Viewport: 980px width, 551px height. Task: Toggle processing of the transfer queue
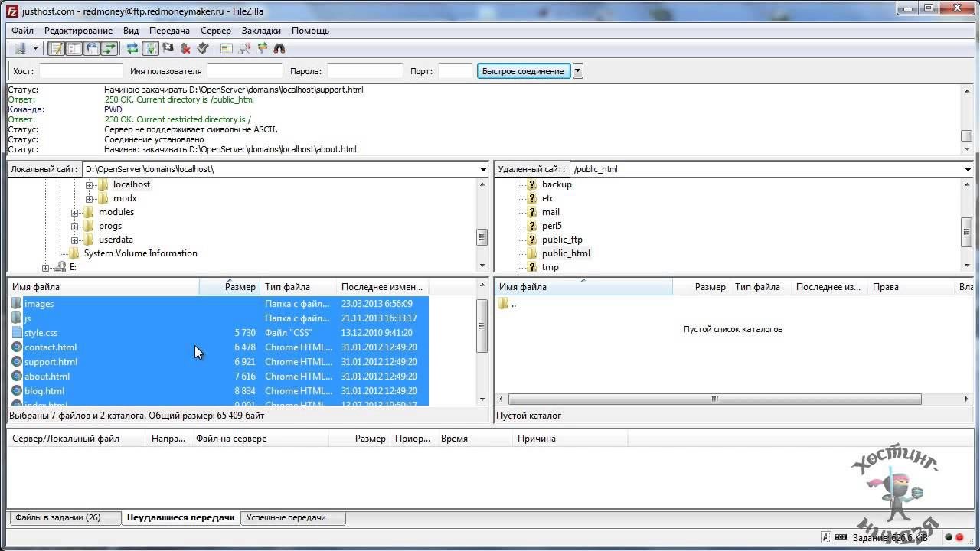[x=150, y=48]
